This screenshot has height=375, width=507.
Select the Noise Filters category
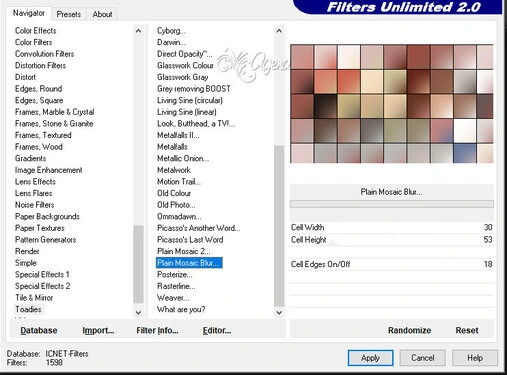(x=34, y=205)
